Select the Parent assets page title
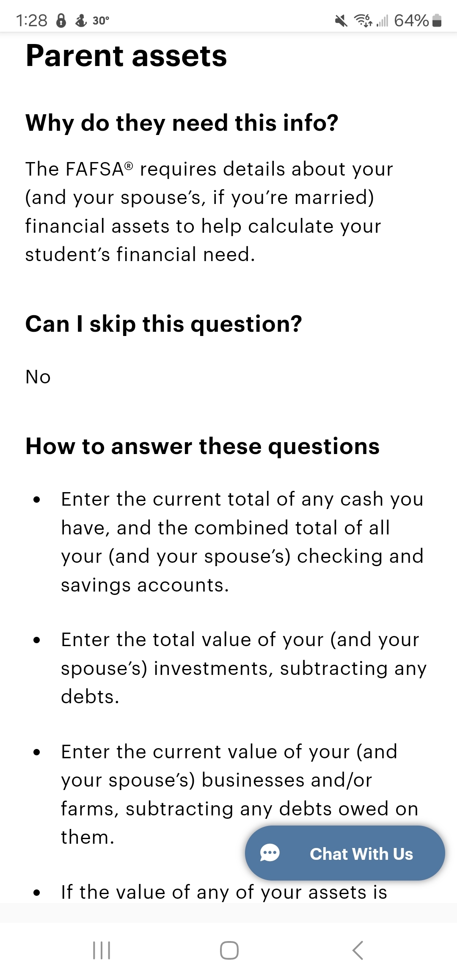The width and height of the screenshot is (457, 980). pos(127,56)
